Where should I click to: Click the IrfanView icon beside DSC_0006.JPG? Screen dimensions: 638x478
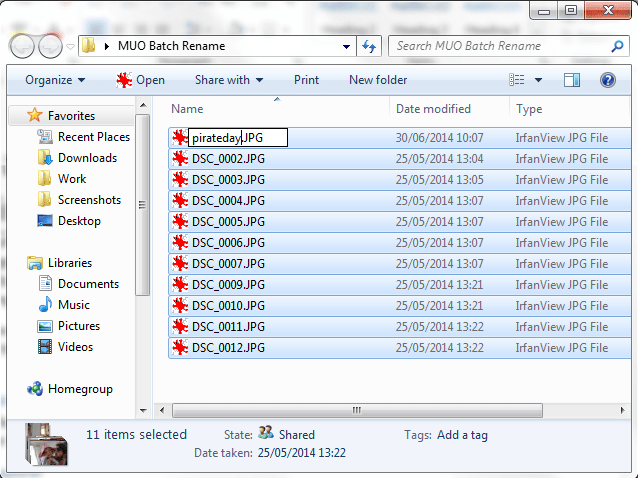[179, 242]
